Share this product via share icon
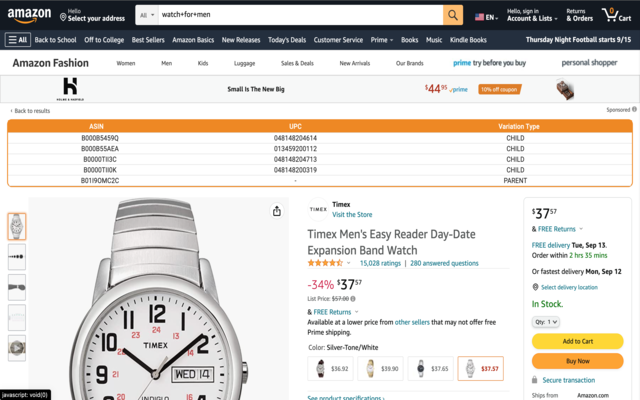 pyautogui.click(x=277, y=211)
